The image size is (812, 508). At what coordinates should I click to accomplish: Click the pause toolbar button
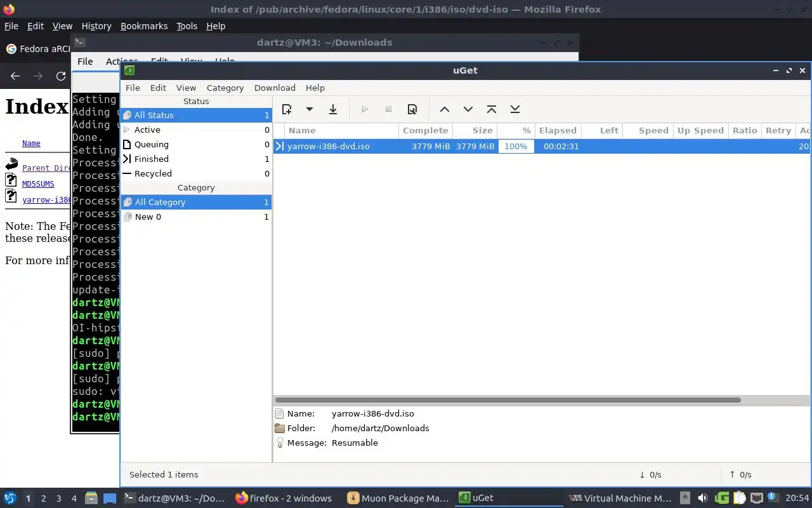click(389, 109)
